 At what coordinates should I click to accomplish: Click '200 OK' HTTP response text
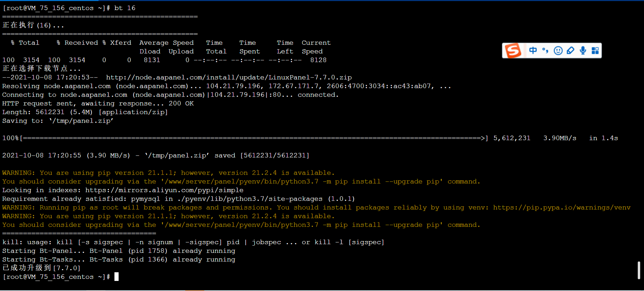pos(181,103)
